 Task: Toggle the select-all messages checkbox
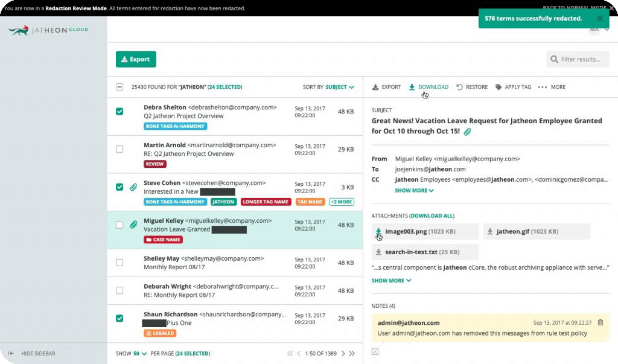coord(119,87)
